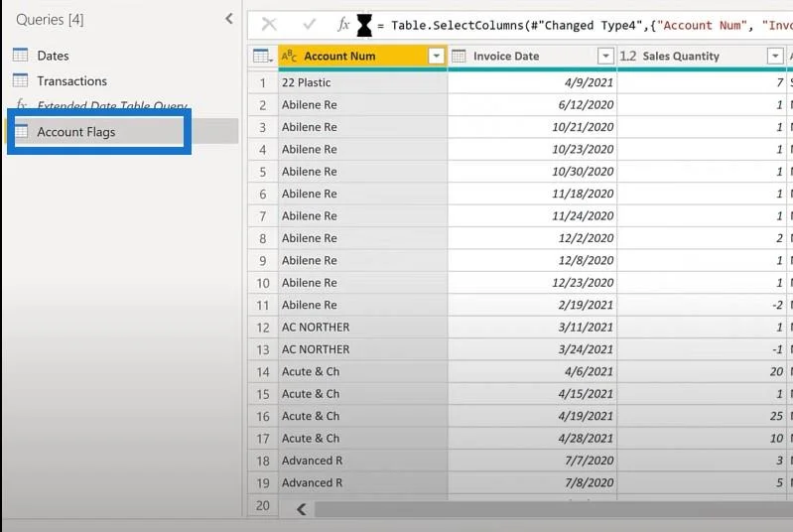Select the Abilene Re cell in row 2

[362, 105]
